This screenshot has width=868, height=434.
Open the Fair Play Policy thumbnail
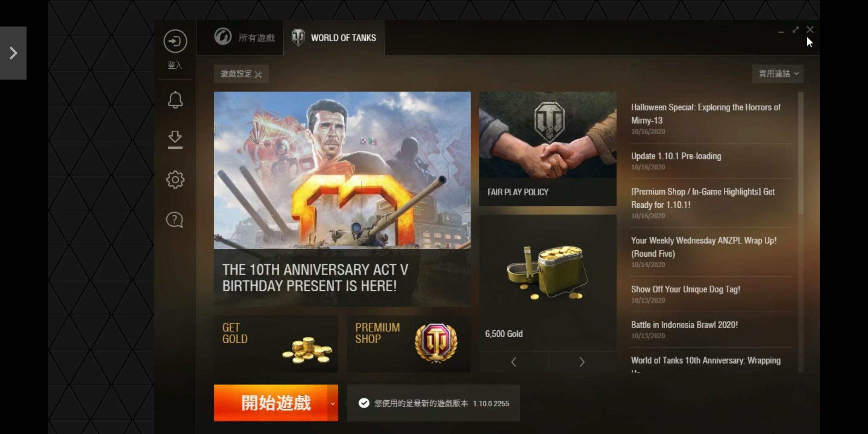click(x=548, y=149)
